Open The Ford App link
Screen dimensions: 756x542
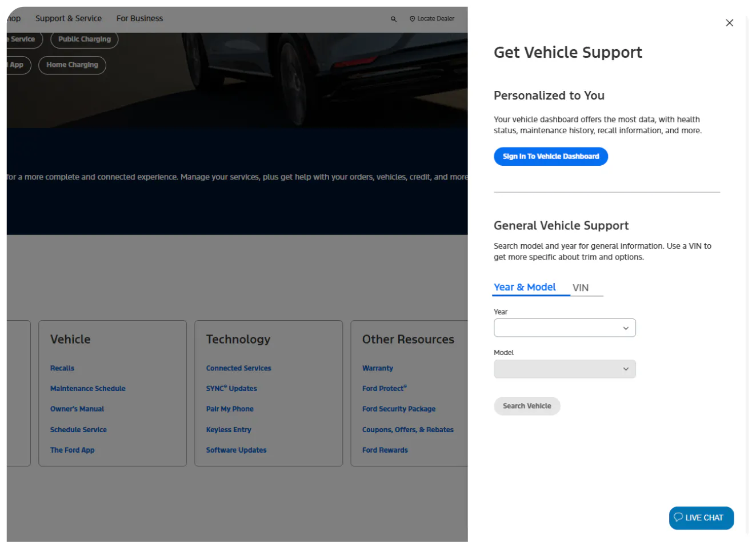(72, 450)
